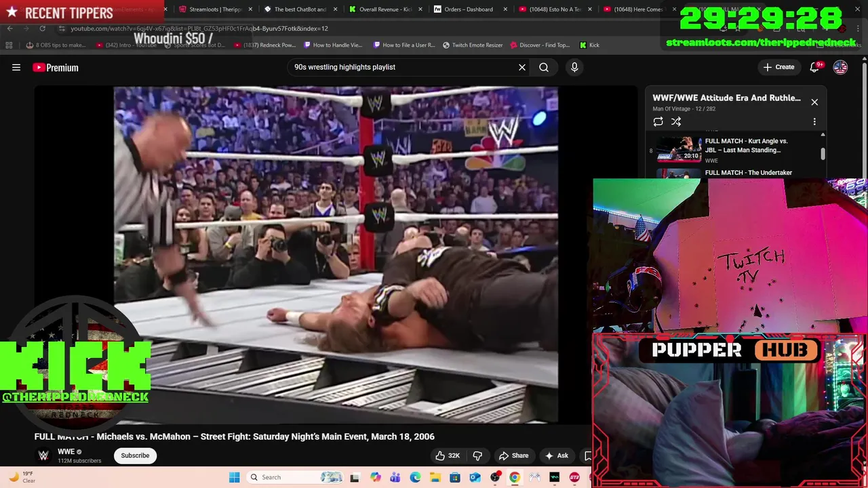Start voice search with microphone icon
Viewport: 868px width, 488px height.
pyautogui.click(x=574, y=67)
